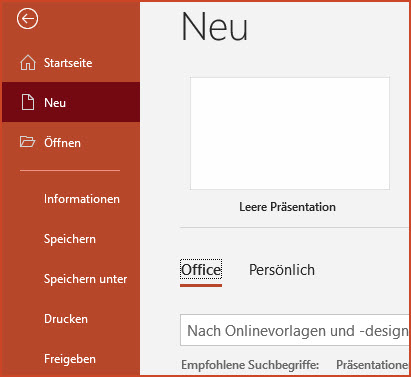Click the Öffnen folder icon
This screenshot has height=377, width=411.
[x=27, y=142]
